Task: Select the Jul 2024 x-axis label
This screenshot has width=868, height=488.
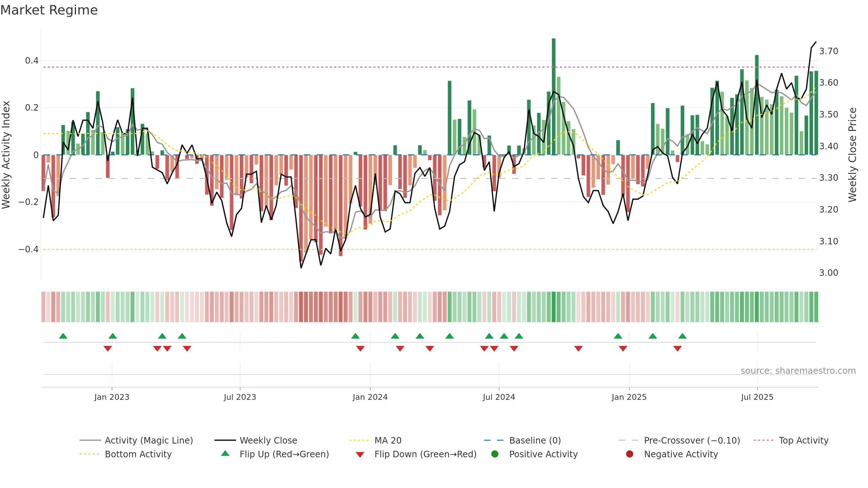Action: point(499,397)
